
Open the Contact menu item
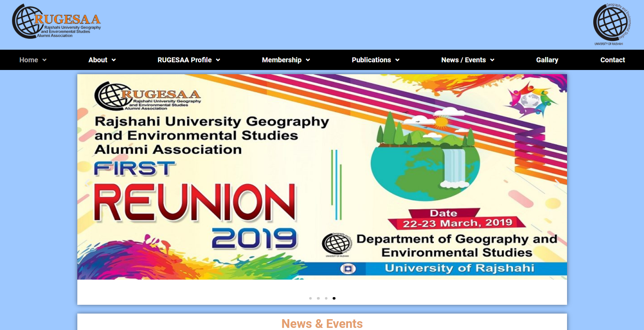click(x=613, y=60)
